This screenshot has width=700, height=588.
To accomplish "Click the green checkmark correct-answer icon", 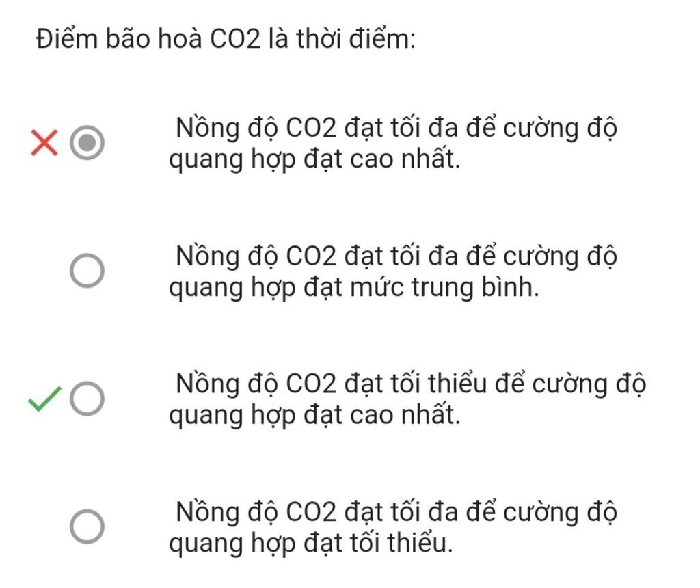I will coord(44,398).
